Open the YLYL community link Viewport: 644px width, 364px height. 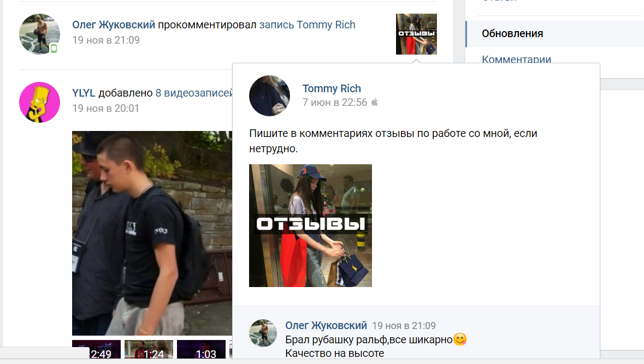click(84, 93)
